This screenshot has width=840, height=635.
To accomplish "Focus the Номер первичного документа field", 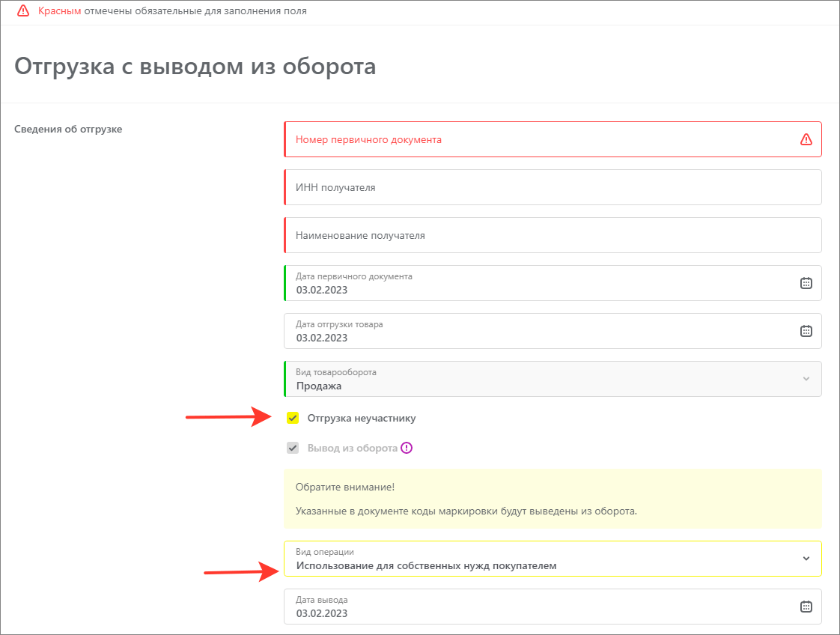I will click(x=553, y=139).
